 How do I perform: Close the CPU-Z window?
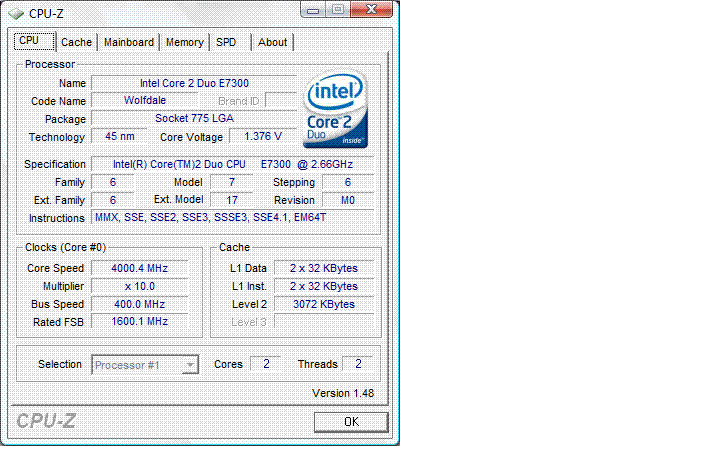[x=371, y=10]
